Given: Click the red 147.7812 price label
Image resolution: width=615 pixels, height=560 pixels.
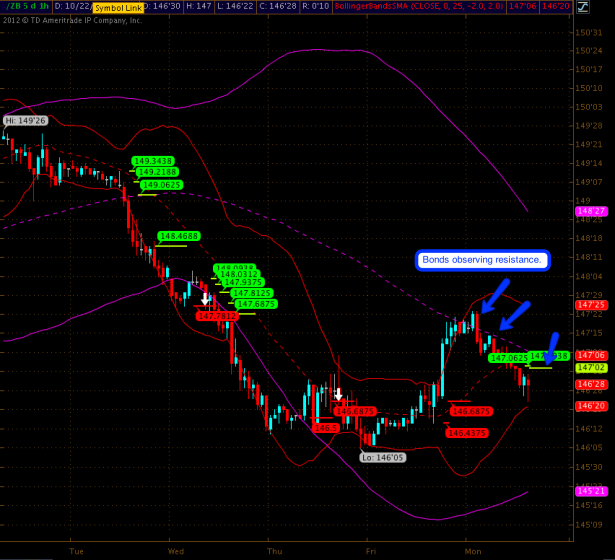Looking at the screenshot, I should [218, 316].
